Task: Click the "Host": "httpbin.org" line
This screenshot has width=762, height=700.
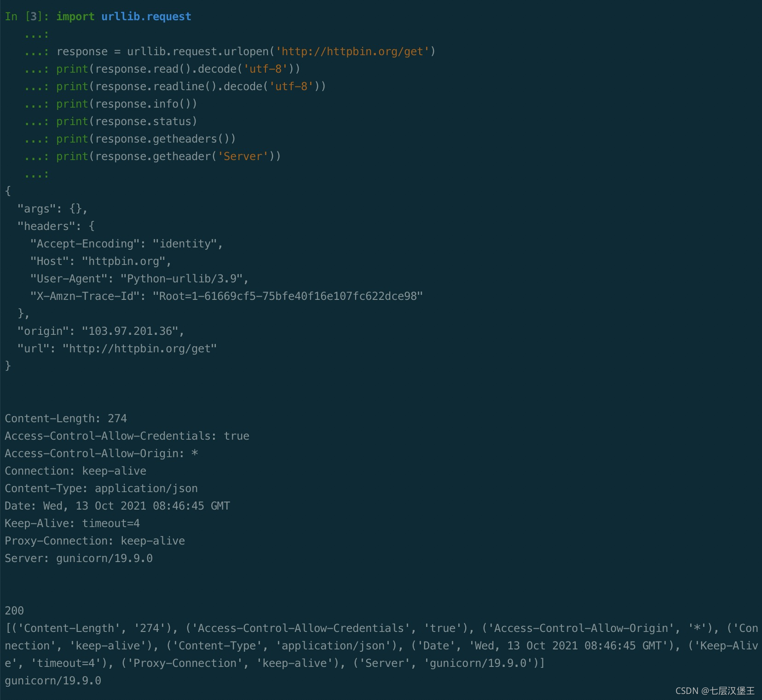Action: (101, 261)
